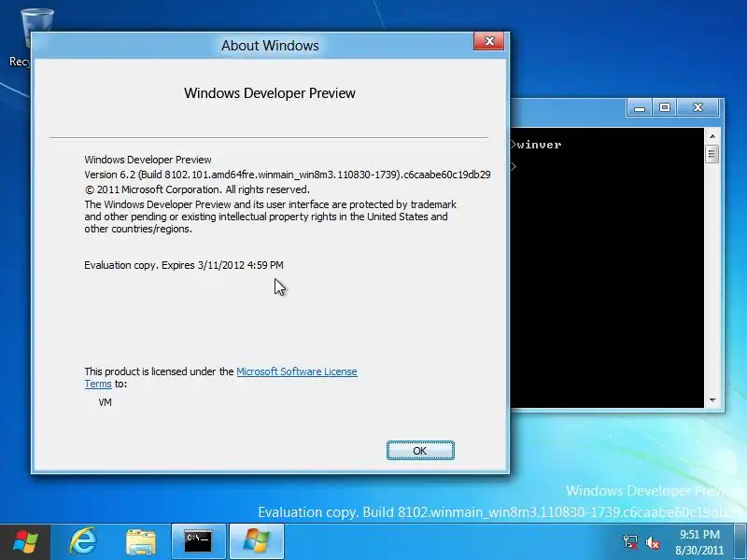
Task: Open the Start menu
Action: (25, 542)
